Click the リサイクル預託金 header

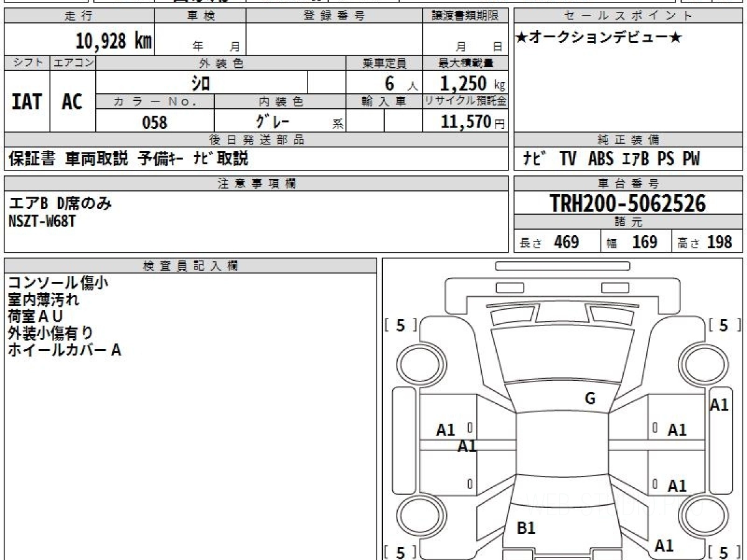(465, 101)
